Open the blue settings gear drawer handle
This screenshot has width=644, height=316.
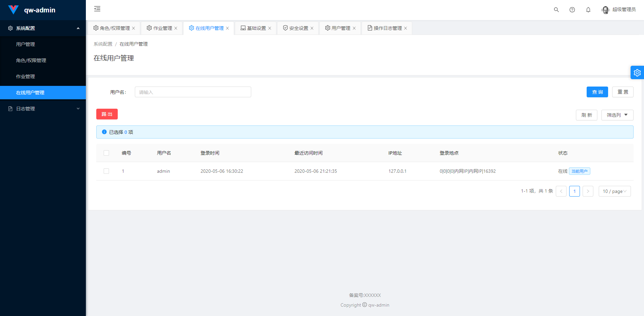point(637,72)
